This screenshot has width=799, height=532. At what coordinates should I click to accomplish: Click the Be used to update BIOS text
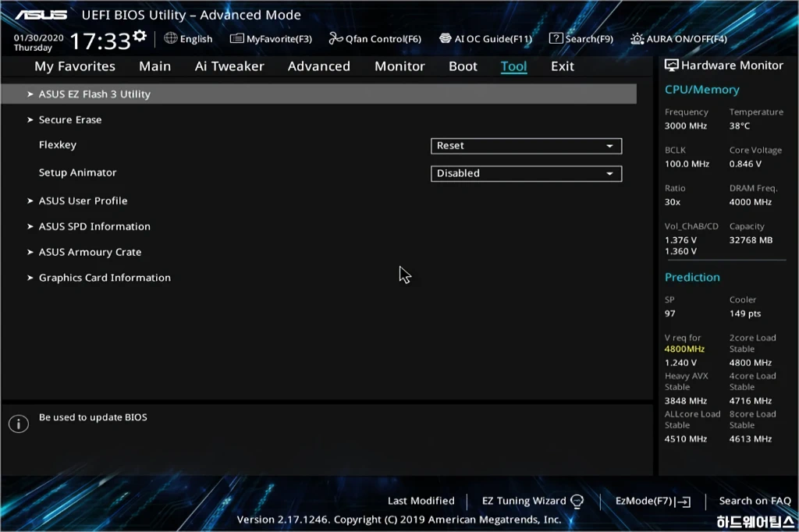[x=93, y=417]
